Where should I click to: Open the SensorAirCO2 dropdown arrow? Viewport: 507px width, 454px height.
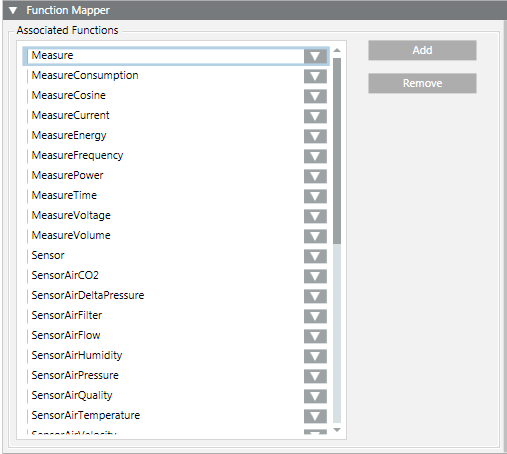[315, 276]
